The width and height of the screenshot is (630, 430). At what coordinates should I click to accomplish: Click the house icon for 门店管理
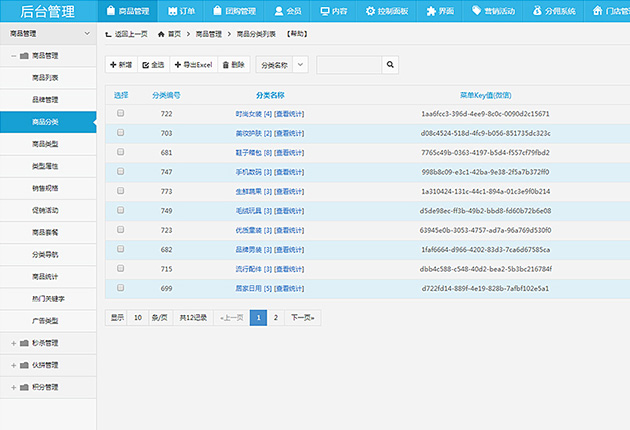598,10
